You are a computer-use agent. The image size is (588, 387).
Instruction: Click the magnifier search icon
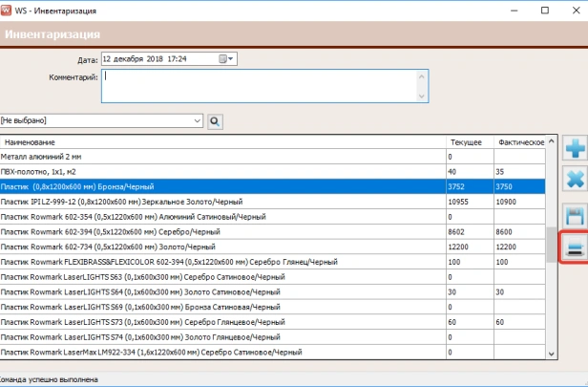(x=216, y=120)
